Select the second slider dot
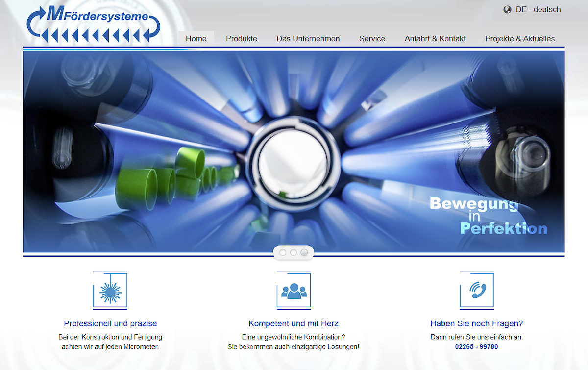The width and height of the screenshot is (588, 370). pyautogui.click(x=294, y=252)
